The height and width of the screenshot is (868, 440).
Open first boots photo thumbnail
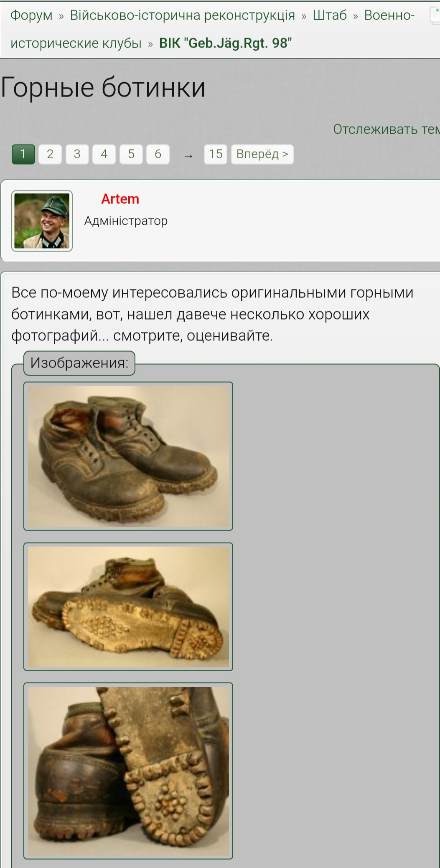(128, 456)
